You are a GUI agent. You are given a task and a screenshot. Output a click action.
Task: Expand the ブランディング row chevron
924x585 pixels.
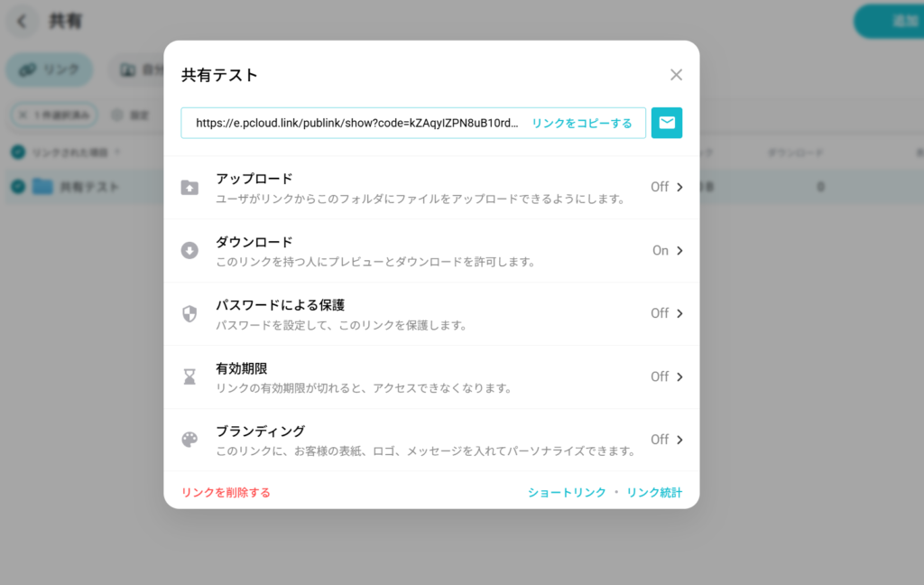680,440
